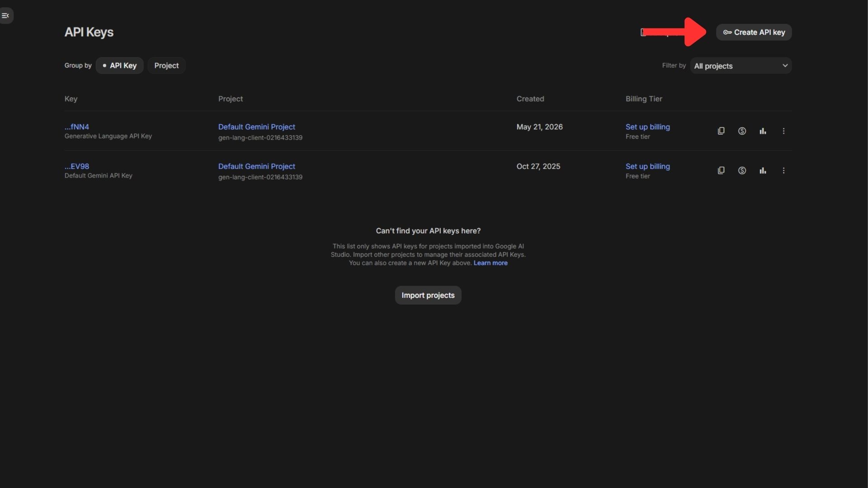This screenshot has width=868, height=488.
Task: Set up billing for ...EV98 key
Action: pyautogui.click(x=647, y=166)
